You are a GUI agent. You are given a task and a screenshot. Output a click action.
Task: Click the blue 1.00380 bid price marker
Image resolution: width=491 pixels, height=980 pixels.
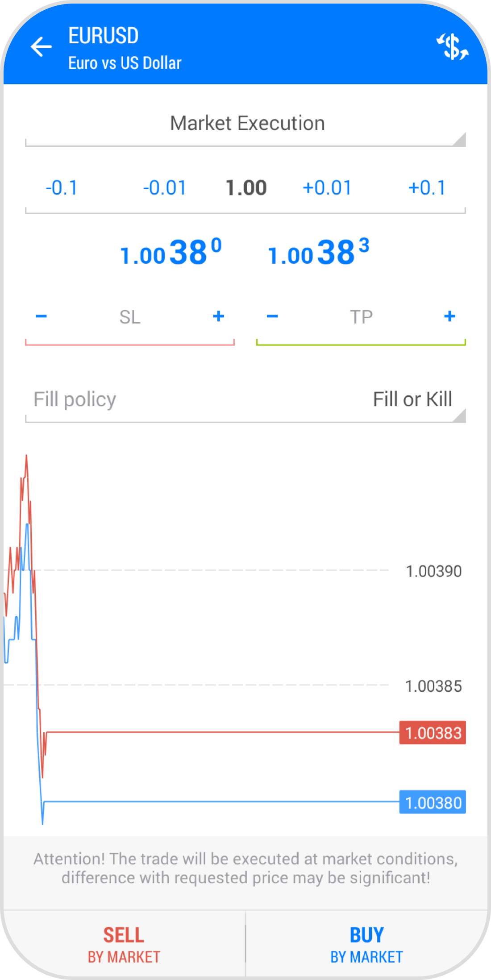[433, 802]
